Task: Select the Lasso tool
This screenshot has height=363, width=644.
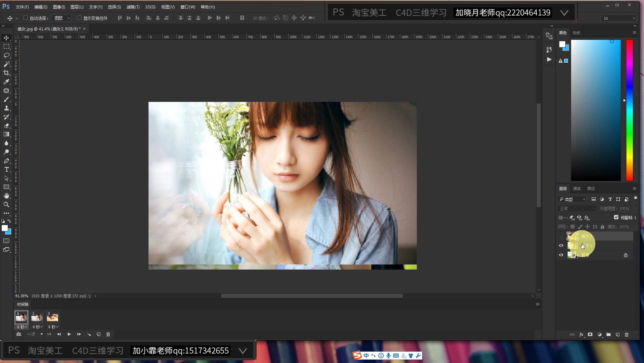Action: pos(6,55)
